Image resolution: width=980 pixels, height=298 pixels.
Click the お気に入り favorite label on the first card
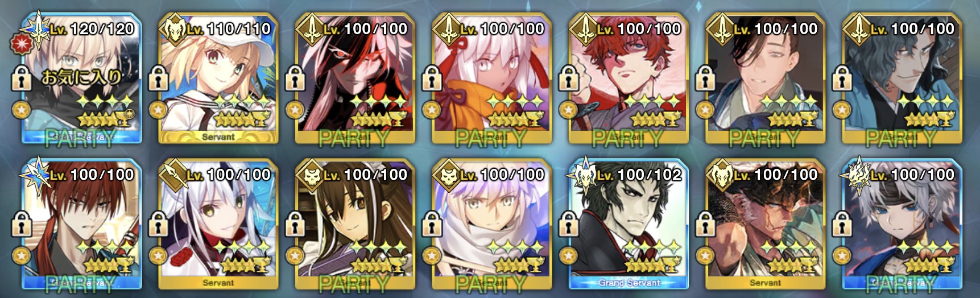pyautogui.click(x=81, y=77)
